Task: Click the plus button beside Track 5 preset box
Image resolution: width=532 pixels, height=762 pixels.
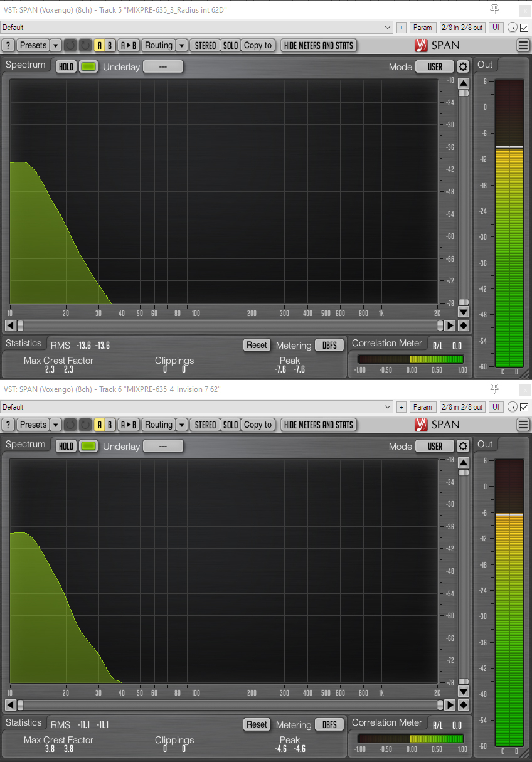Action: click(402, 28)
